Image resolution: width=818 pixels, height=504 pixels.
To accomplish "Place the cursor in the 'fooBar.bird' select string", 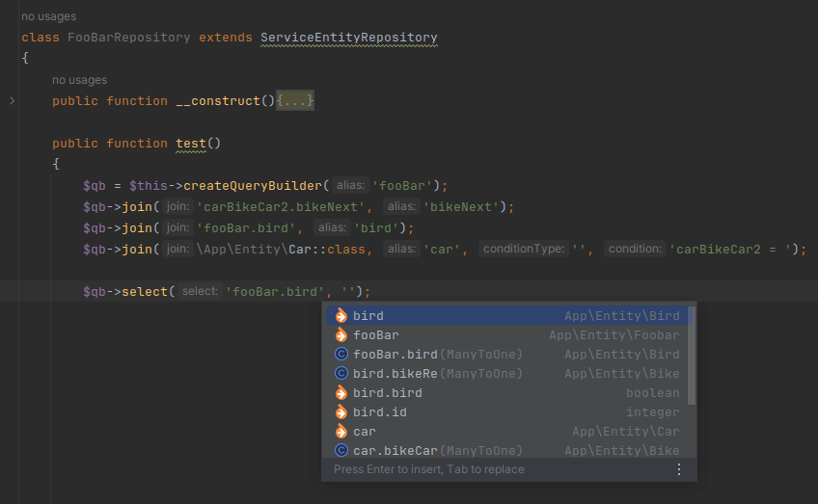I will (279, 292).
